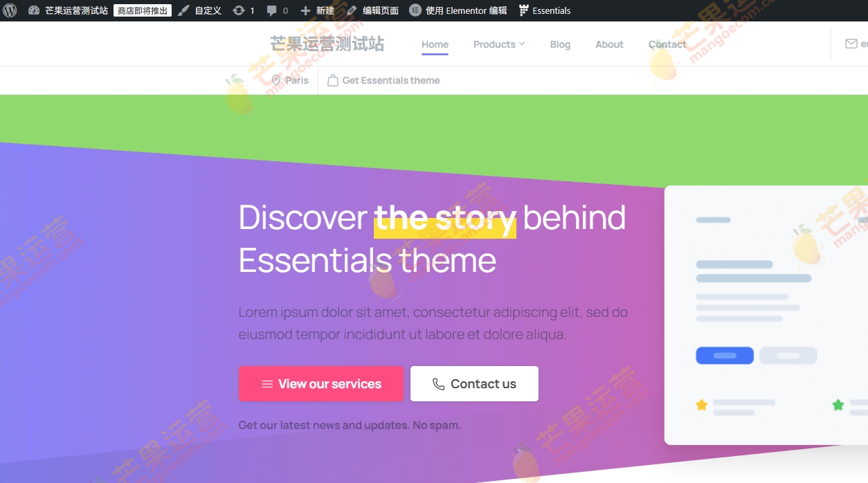Open the customize brush icon
This screenshot has height=483, width=868.
183,10
